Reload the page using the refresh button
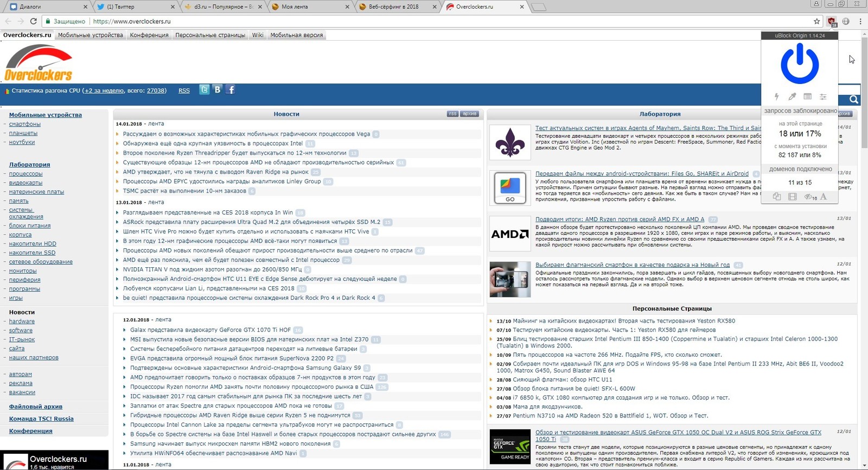Image resolution: width=868 pixels, height=470 pixels. (33, 21)
